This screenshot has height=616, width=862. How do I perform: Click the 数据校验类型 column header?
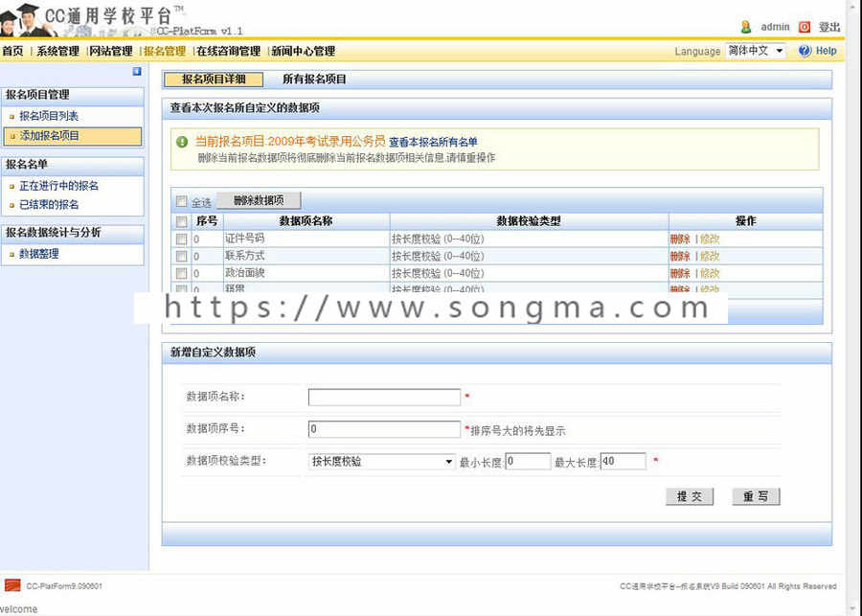coord(529,221)
